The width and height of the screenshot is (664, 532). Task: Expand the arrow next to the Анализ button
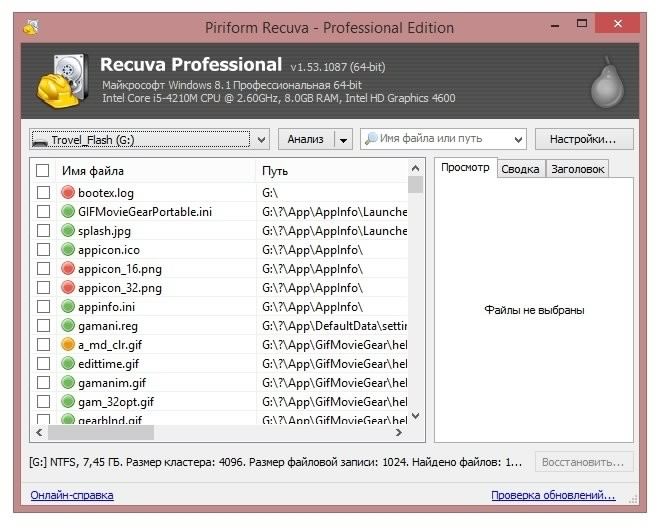[344, 139]
